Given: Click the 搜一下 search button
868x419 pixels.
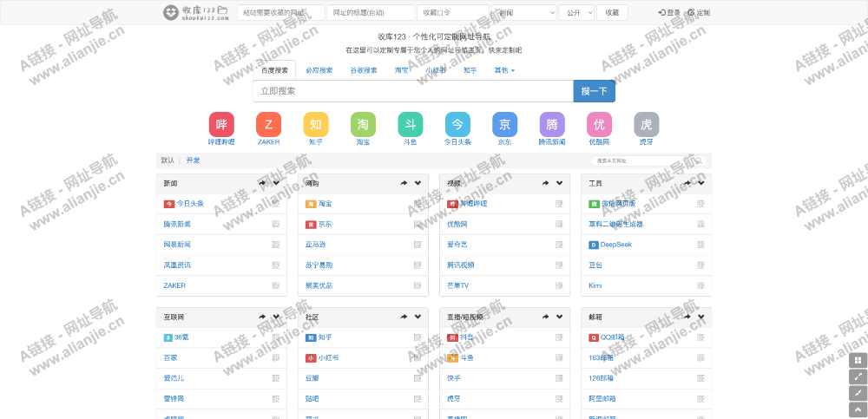Looking at the screenshot, I should [594, 91].
